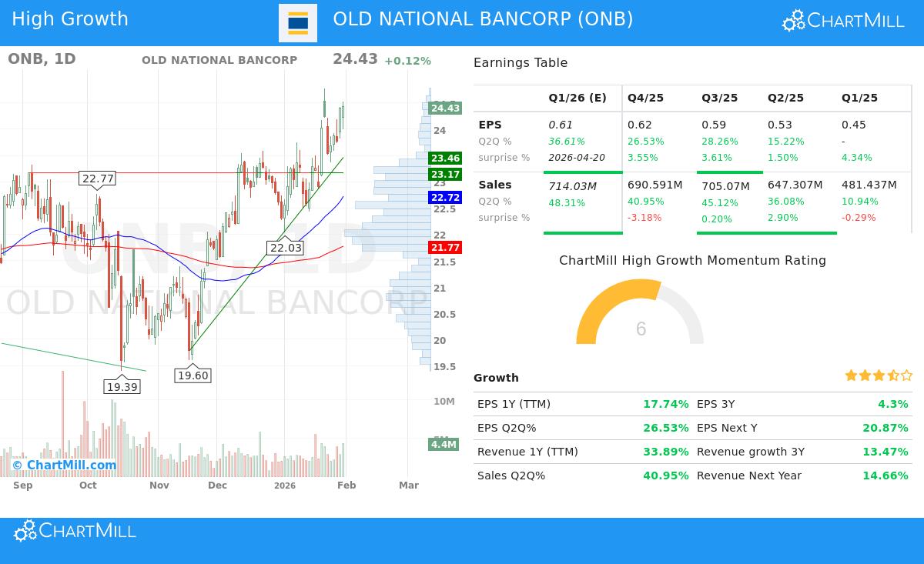Select the first star of the Growth rating

tap(850, 375)
